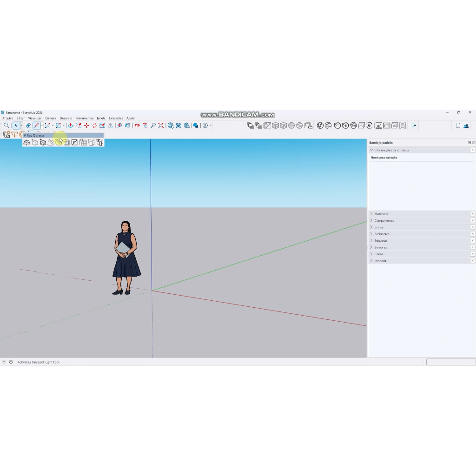This screenshot has width=476, height=476.
Task: Choose the Rotate tool
Action: [x=94, y=126]
